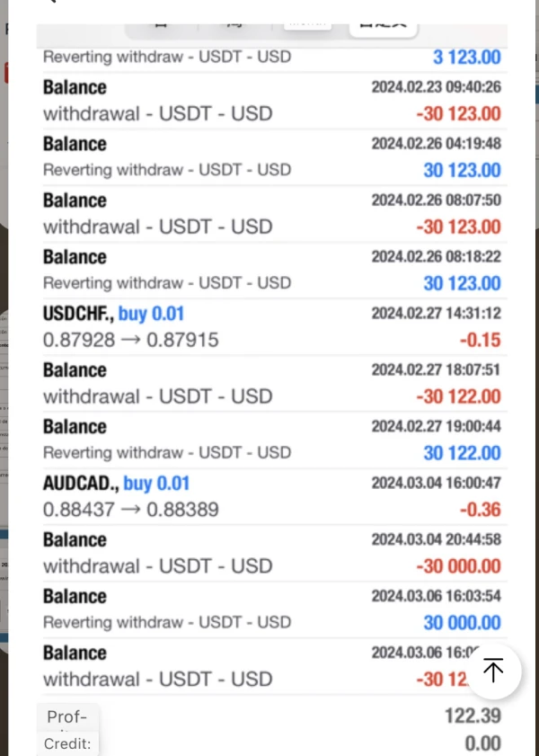Select the reverting withdraw at 2024.02.27 19:00:44
The width and height of the screenshot is (539, 756).
(269, 440)
